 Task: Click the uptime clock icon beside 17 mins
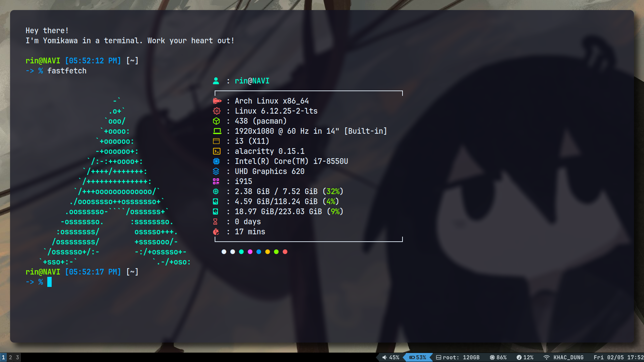pos(216,232)
